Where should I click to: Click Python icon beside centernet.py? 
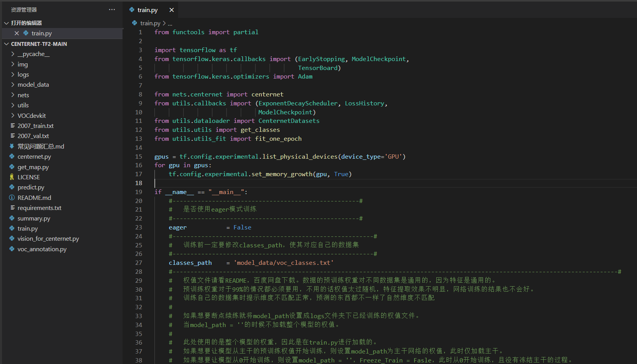pyautogui.click(x=12, y=156)
